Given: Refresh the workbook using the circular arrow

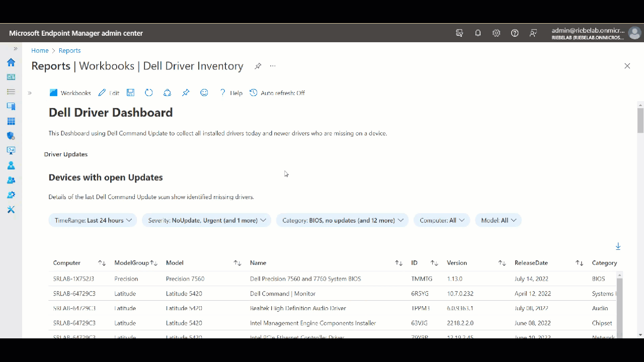Looking at the screenshot, I should (x=149, y=93).
